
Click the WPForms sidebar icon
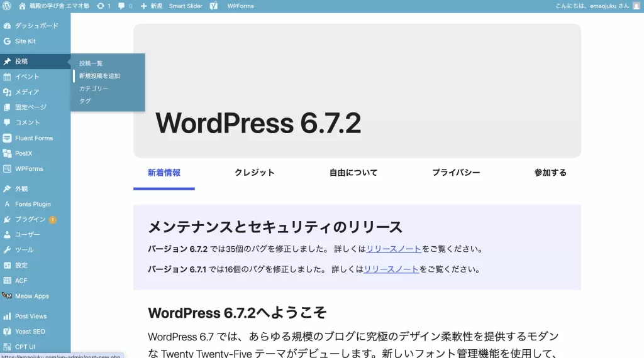pyautogui.click(x=7, y=168)
